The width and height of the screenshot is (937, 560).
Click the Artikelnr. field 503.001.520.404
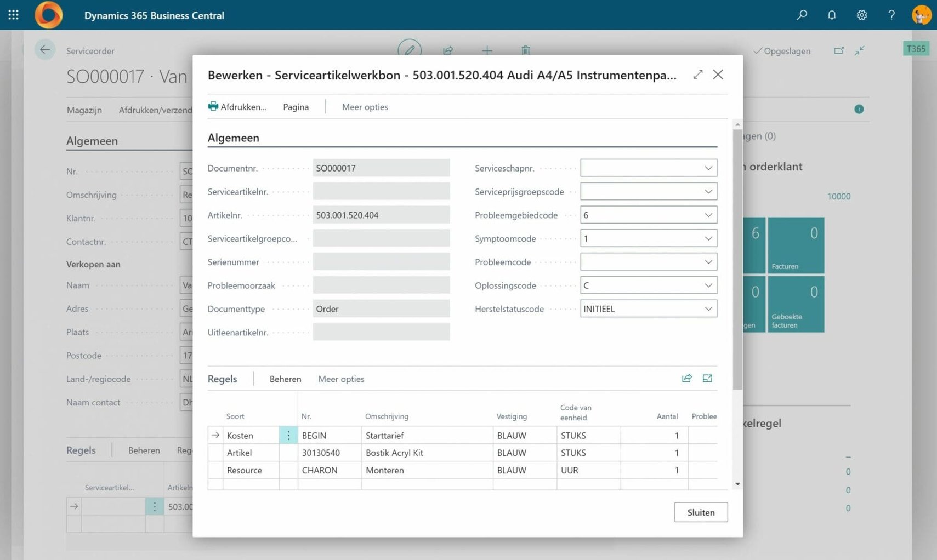(x=381, y=215)
